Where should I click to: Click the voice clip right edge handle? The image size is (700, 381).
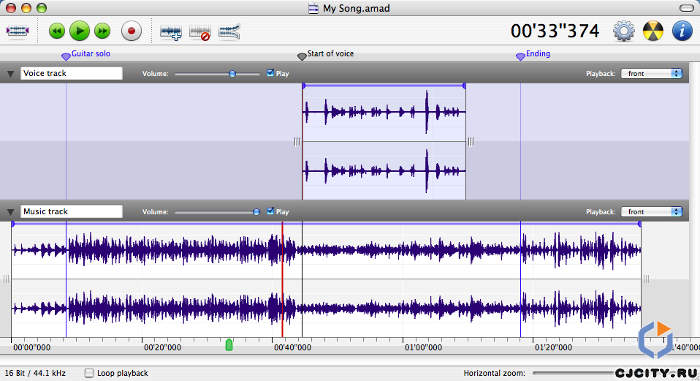[470, 142]
